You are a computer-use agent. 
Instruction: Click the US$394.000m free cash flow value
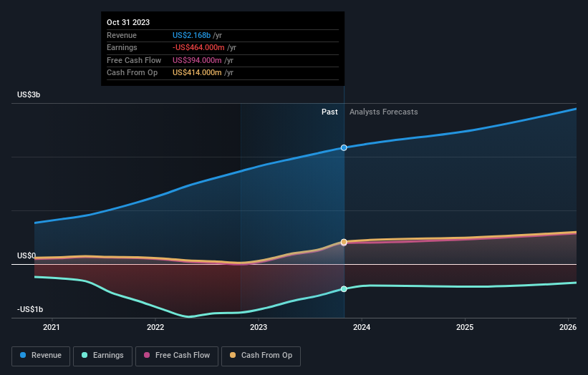tap(197, 60)
